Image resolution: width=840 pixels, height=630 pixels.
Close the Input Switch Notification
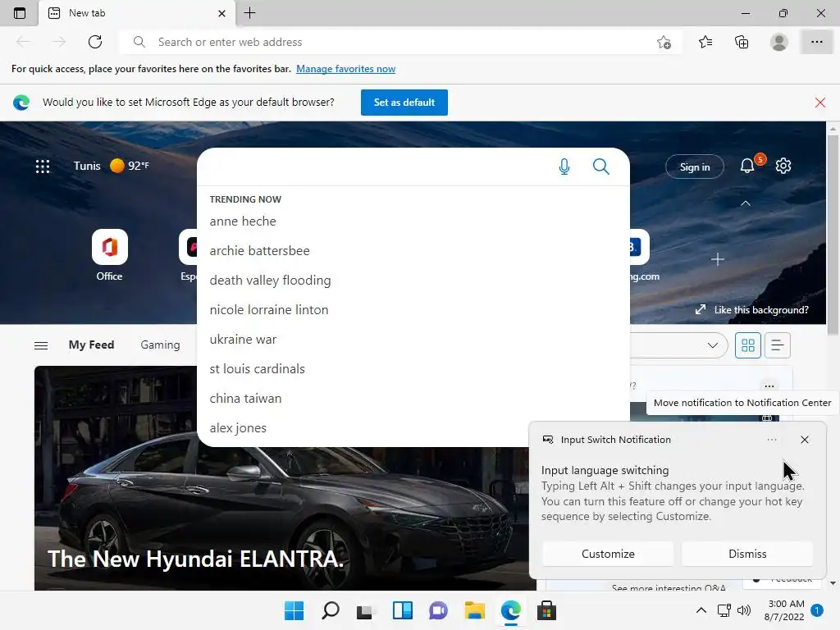[804, 440]
